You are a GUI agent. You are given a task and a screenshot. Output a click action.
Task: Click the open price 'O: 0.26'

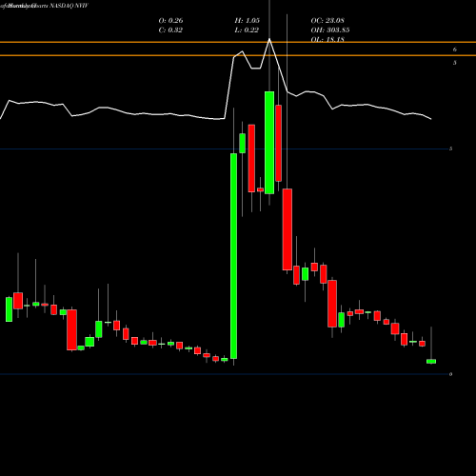(170, 21)
